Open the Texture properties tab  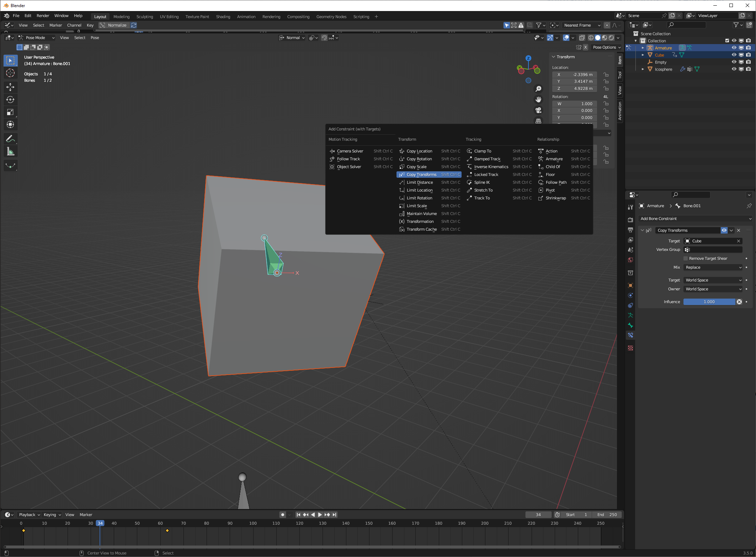pyautogui.click(x=630, y=348)
